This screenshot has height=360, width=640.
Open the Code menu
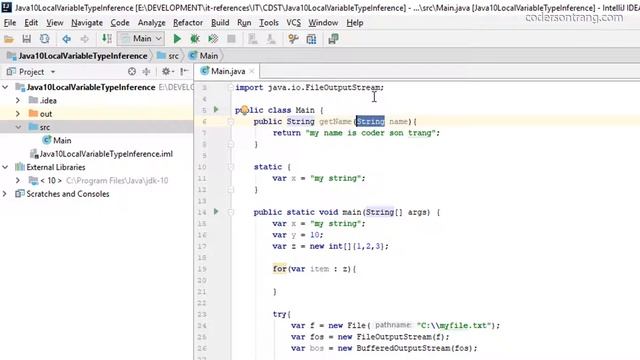tap(120, 23)
